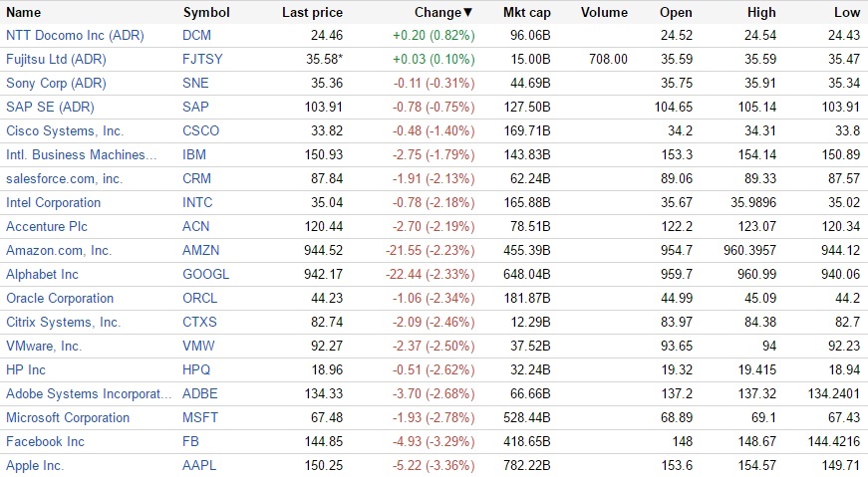Image resolution: width=868 pixels, height=477 pixels.
Task: Sort by Symbol column header
Action: 206,13
